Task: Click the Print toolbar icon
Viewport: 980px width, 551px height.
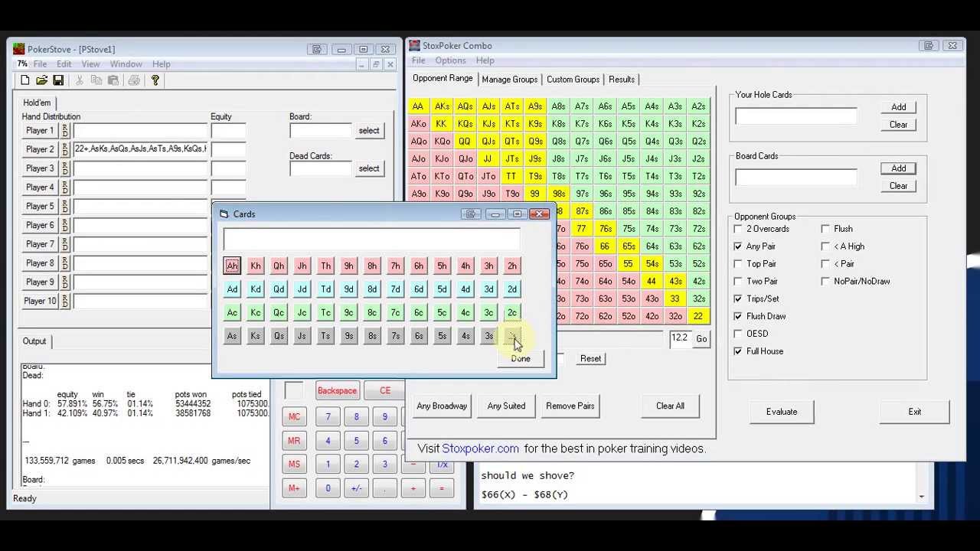Action: click(134, 80)
